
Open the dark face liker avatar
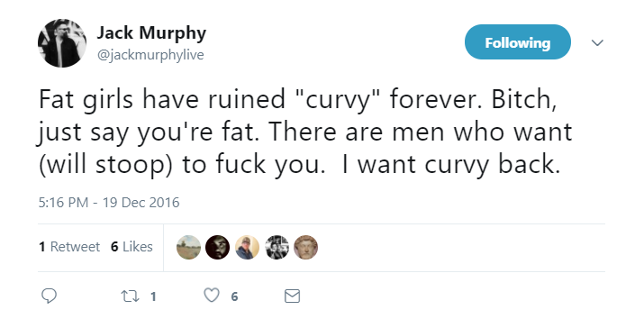pyautogui.click(x=217, y=247)
